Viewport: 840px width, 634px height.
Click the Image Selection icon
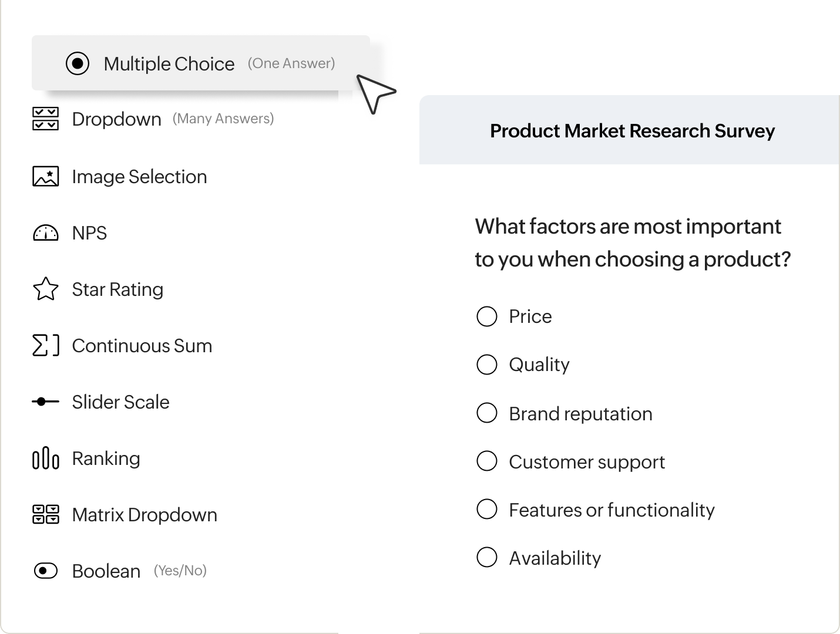tap(45, 176)
